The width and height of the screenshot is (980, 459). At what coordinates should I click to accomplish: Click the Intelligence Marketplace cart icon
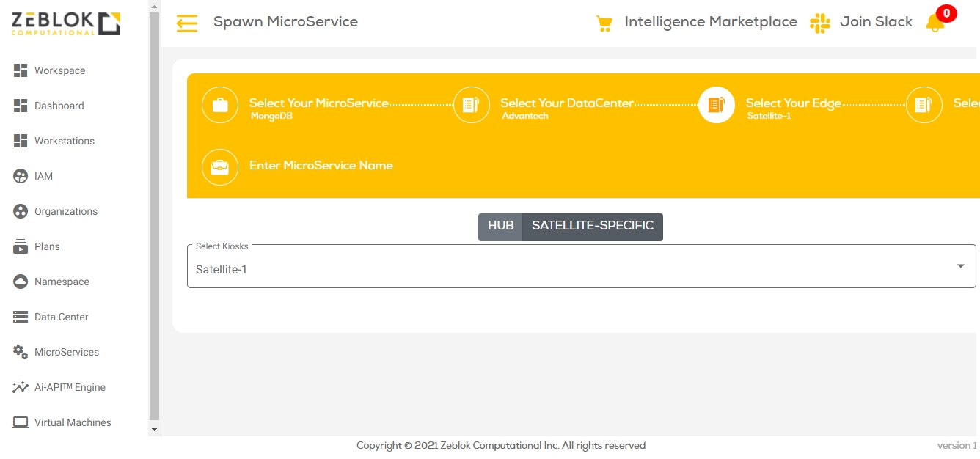(604, 23)
